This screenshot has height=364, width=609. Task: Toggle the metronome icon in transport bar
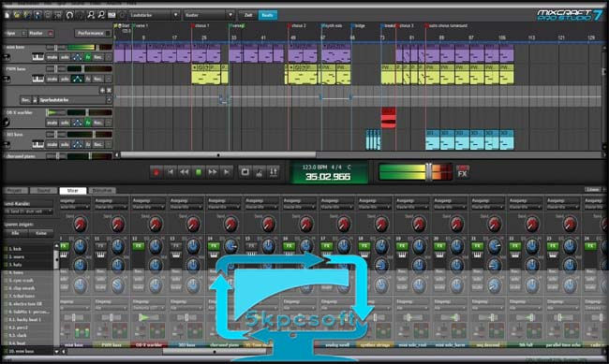coord(259,172)
